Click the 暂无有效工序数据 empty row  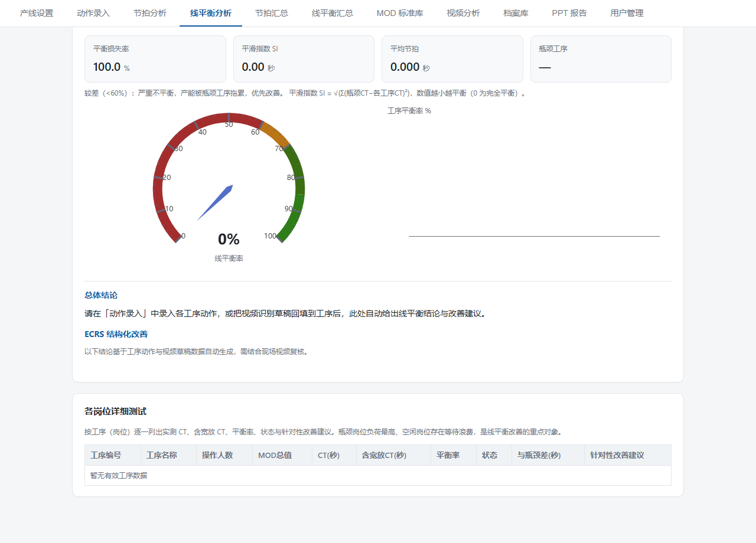(378, 475)
